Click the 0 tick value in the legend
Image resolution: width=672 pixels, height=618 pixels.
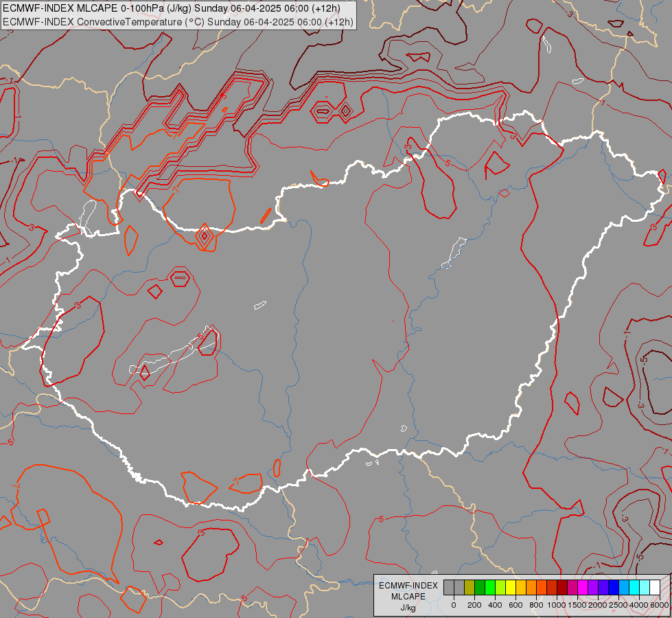coord(454,605)
